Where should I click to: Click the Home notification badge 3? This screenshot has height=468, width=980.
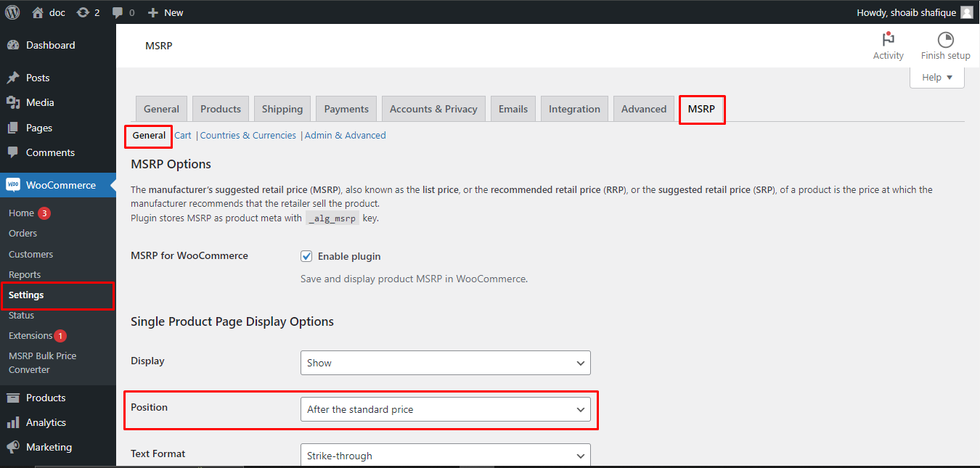(x=44, y=213)
